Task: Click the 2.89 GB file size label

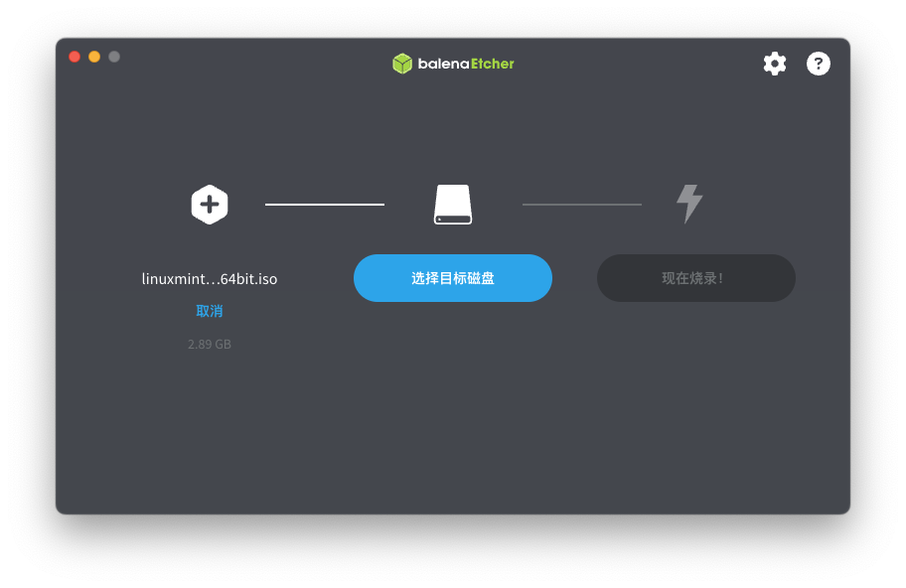Action: [x=210, y=345]
